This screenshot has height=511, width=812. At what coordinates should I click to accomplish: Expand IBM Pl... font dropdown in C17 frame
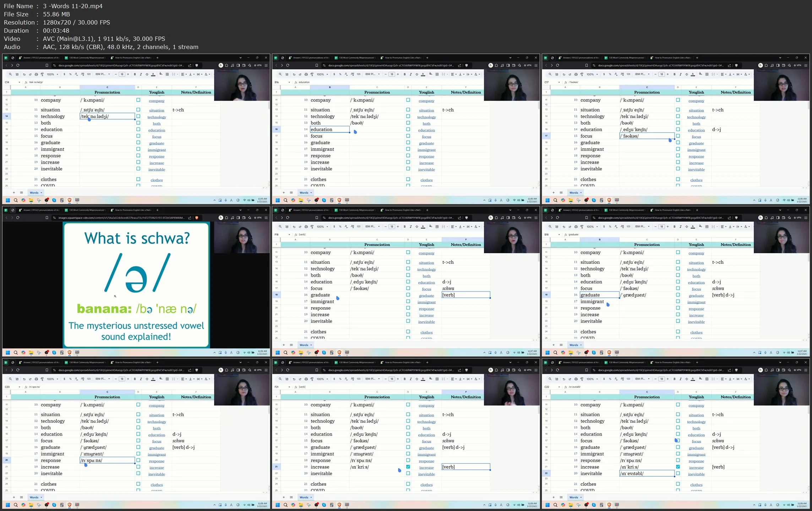[x=643, y=74]
